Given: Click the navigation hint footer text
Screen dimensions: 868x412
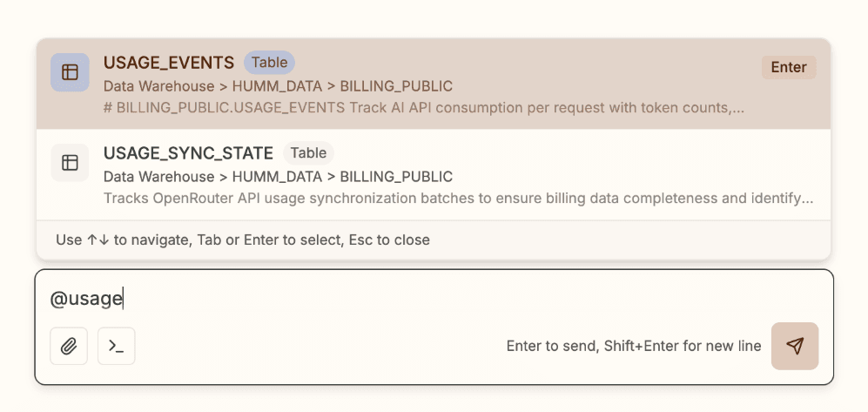Looking at the screenshot, I should [x=242, y=240].
